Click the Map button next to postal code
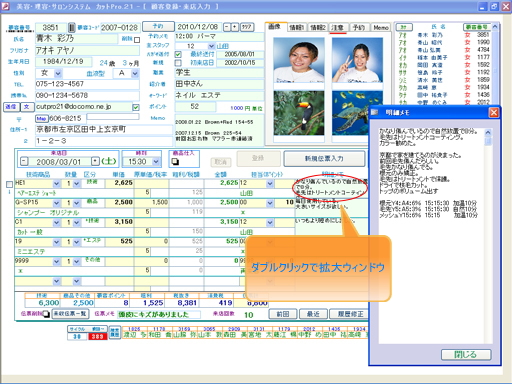 click(x=42, y=118)
